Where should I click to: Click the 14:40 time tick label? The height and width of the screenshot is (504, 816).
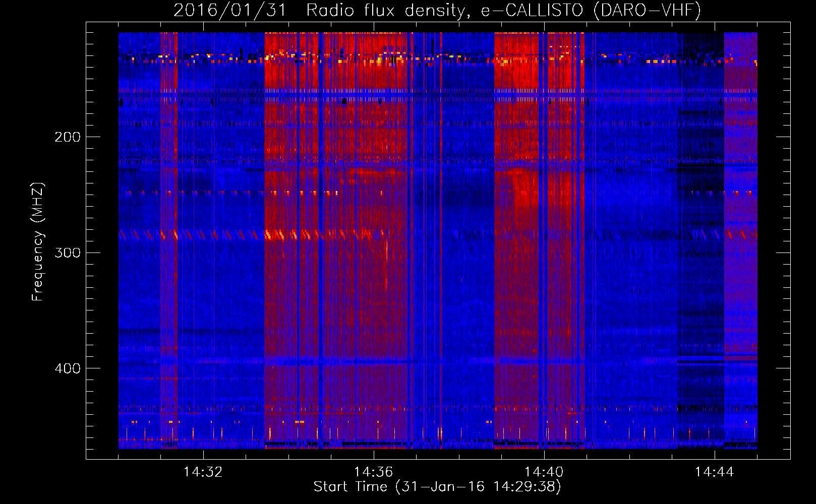[x=544, y=472]
